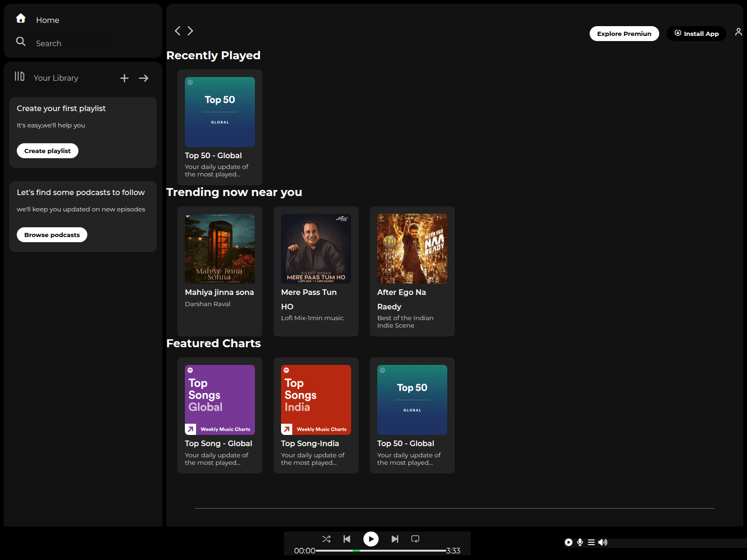
Task: Click the Create playlist button
Action: coord(48,151)
